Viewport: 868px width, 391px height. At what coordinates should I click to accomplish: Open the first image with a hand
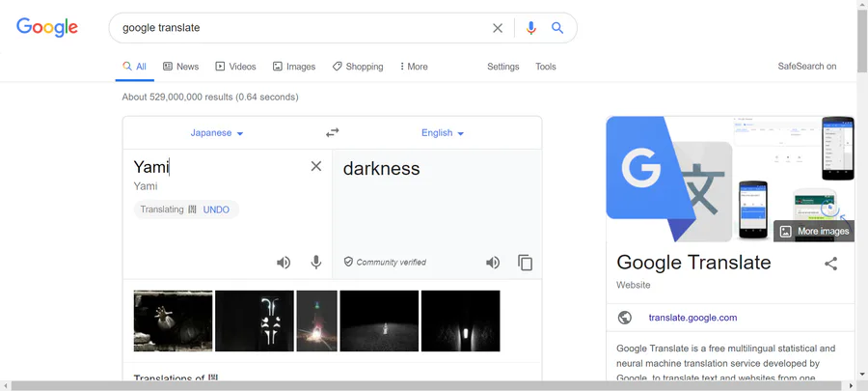pyautogui.click(x=174, y=321)
